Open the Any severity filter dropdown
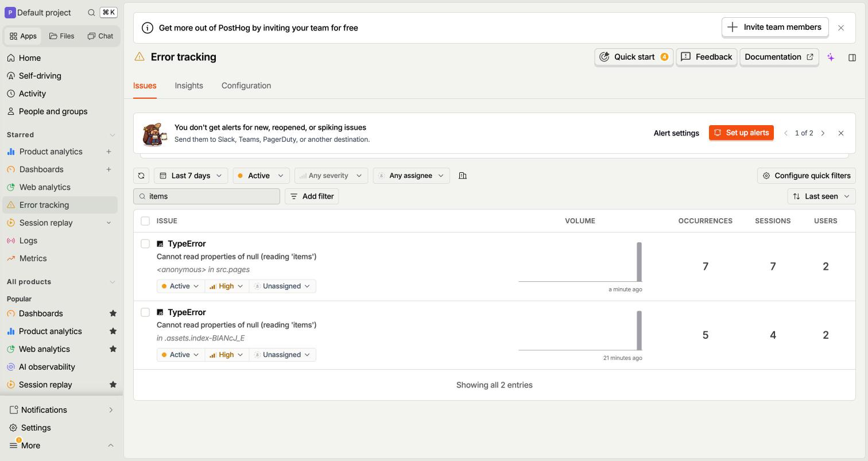Viewport: 868px width, 461px height. click(x=331, y=176)
